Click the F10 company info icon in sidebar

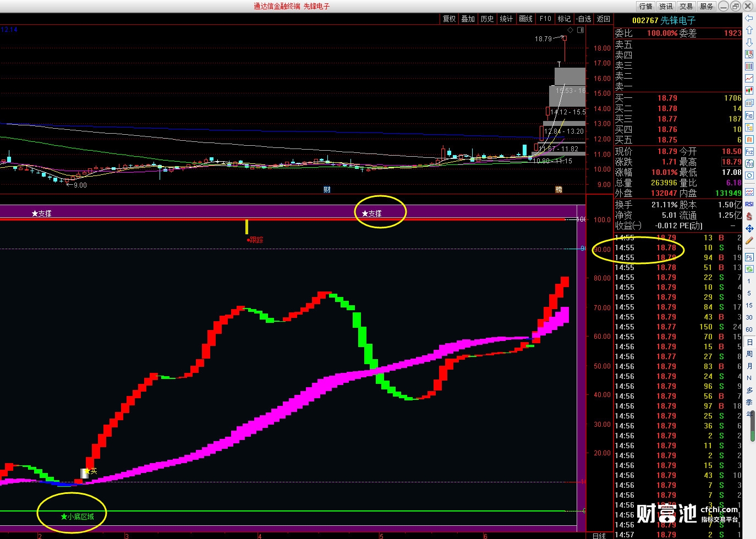pos(749,116)
